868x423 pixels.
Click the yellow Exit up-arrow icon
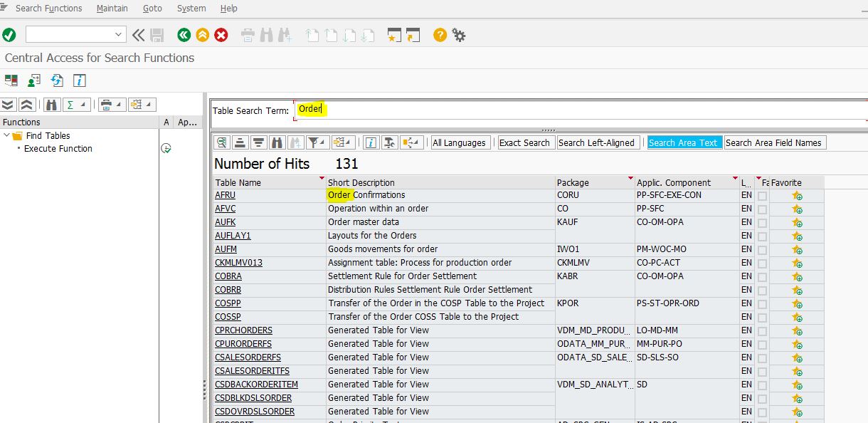pos(203,35)
